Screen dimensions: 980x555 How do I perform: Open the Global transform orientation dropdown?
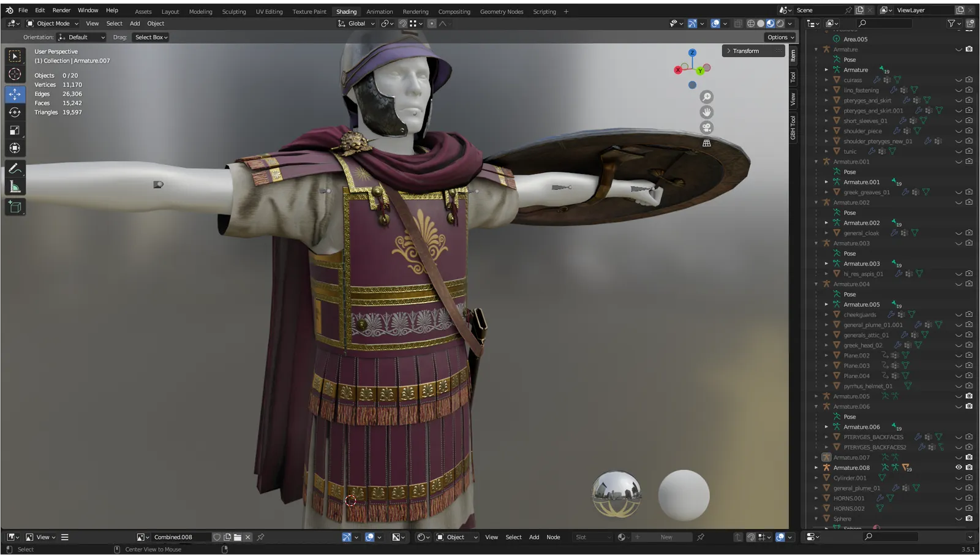(x=356, y=23)
